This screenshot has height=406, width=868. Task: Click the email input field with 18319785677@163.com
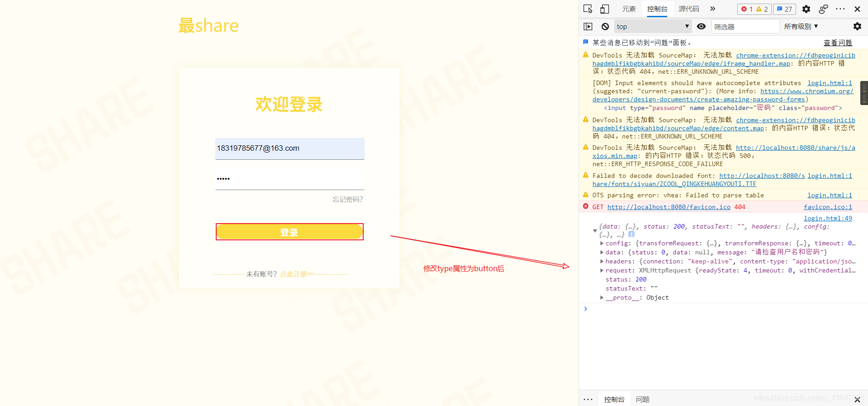[290, 148]
